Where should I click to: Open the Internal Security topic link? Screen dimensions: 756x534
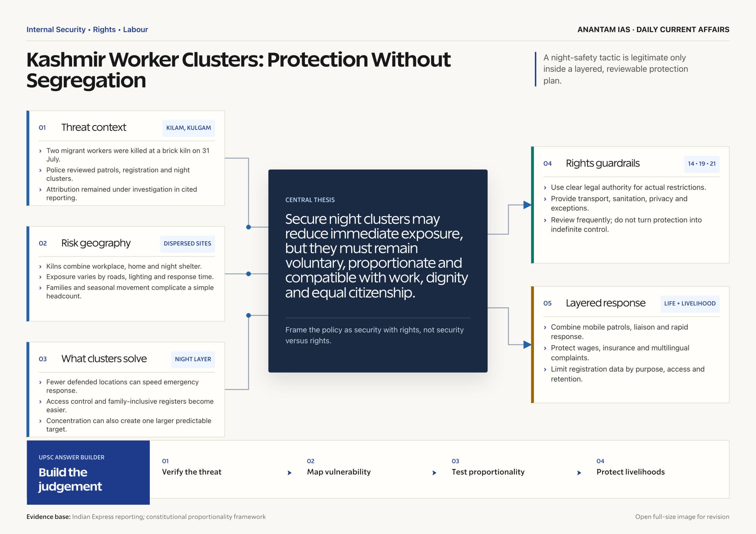[x=56, y=30]
